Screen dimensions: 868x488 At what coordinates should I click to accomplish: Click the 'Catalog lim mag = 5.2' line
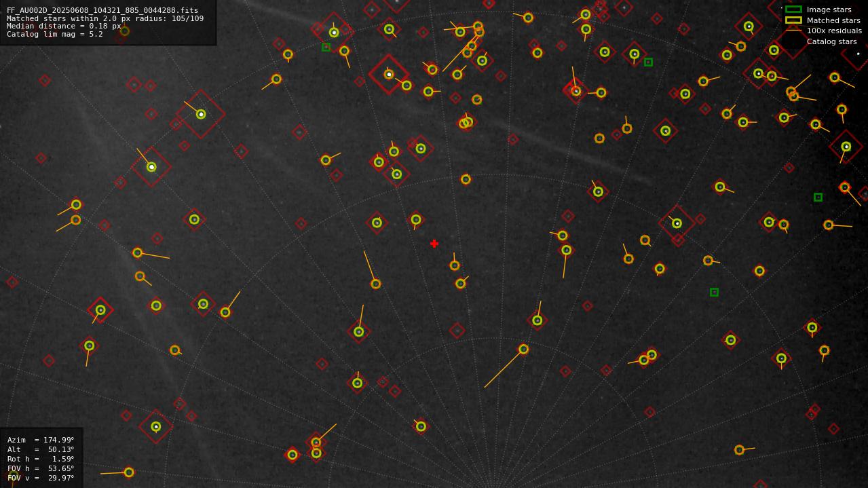coord(54,34)
